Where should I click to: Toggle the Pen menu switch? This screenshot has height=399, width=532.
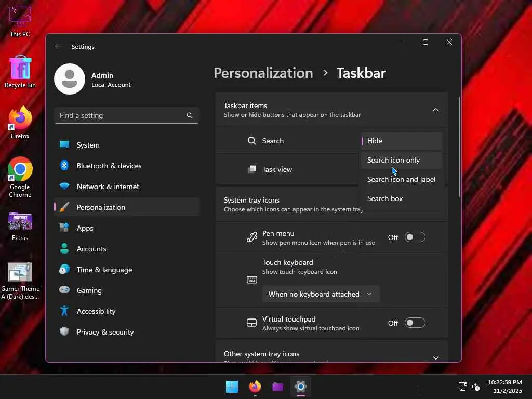pyautogui.click(x=415, y=237)
